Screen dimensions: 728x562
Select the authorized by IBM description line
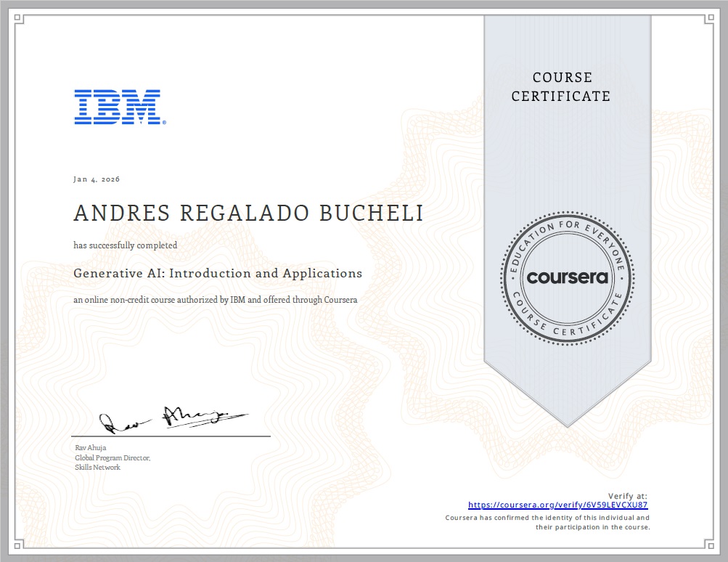(215, 299)
